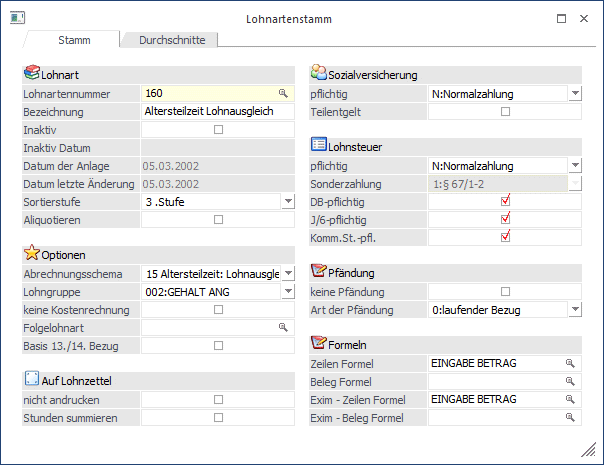This screenshot has width=604, height=465.
Task: Toggle the keine Pfändung checkbox
Action: (x=506, y=291)
